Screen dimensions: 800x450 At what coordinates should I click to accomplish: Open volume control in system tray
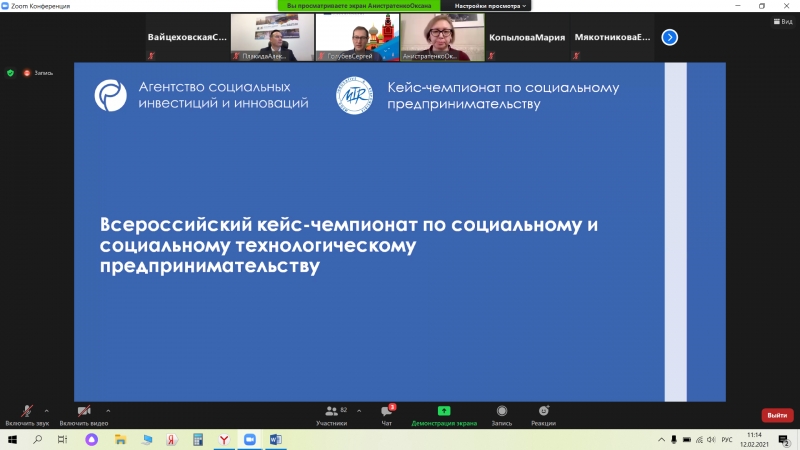[x=711, y=439]
